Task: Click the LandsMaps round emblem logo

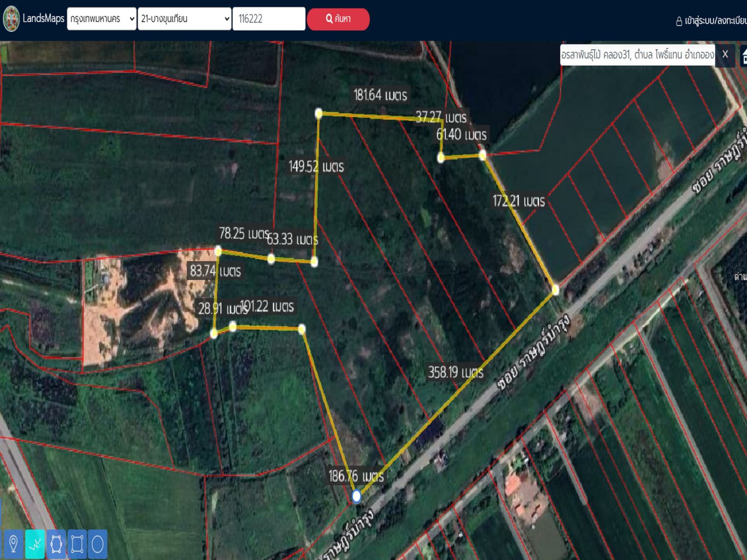Action: (11, 19)
